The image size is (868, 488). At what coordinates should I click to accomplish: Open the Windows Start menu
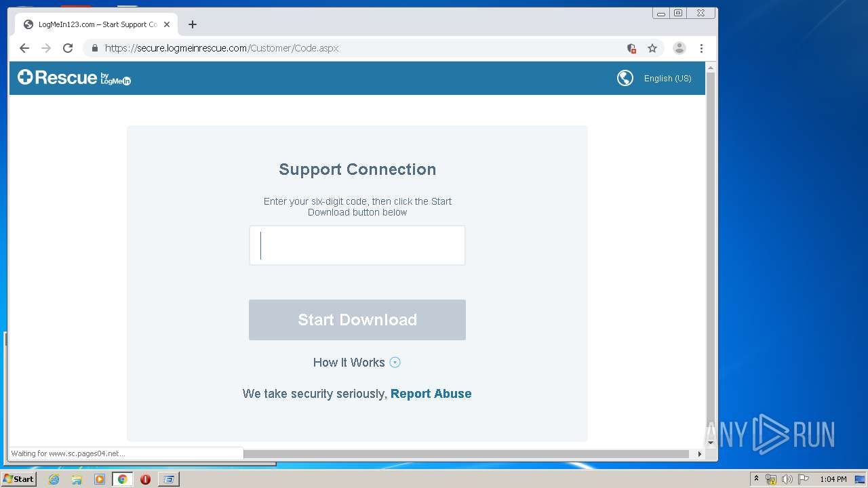click(19, 479)
